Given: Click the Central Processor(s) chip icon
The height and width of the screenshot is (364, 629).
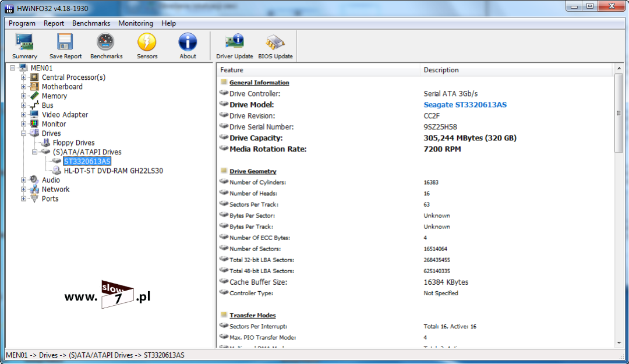Looking at the screenshot, I should click(34, 77).
